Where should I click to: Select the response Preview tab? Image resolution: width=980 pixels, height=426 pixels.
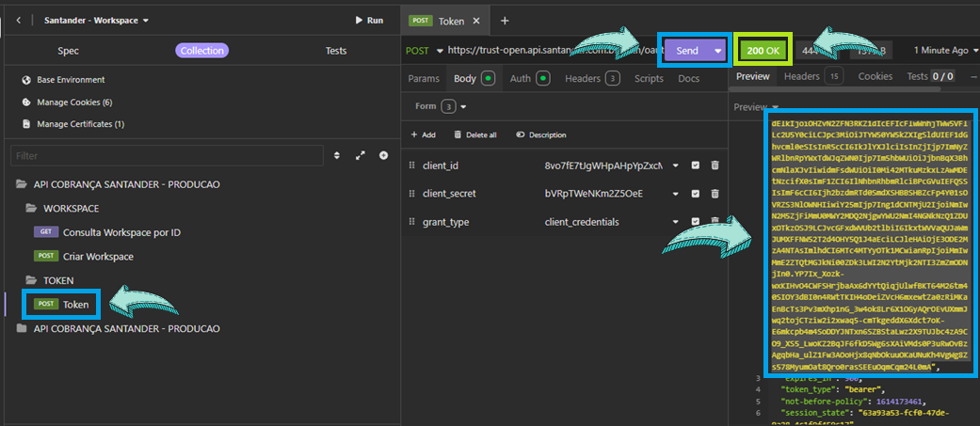(x=752, y=76)
